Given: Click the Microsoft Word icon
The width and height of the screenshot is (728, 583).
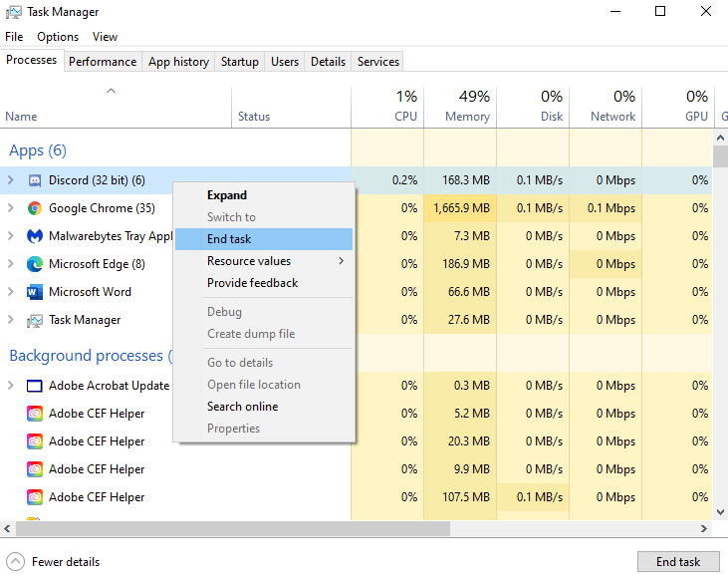Looking at the screenshot, I should click(35, 292).
